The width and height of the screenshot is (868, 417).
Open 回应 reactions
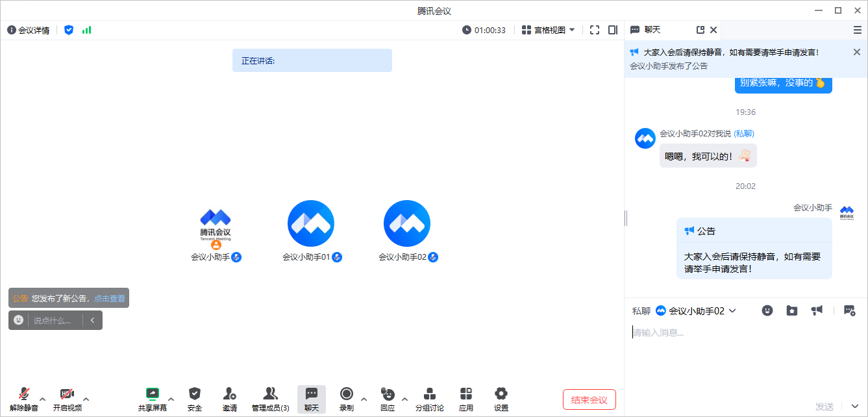click(x=388, y=399)
